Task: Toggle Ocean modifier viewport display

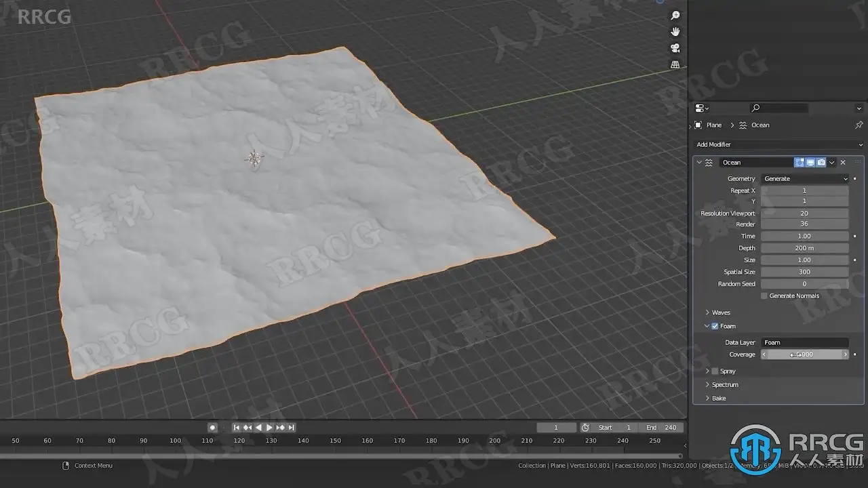Action: pos(810,163)
